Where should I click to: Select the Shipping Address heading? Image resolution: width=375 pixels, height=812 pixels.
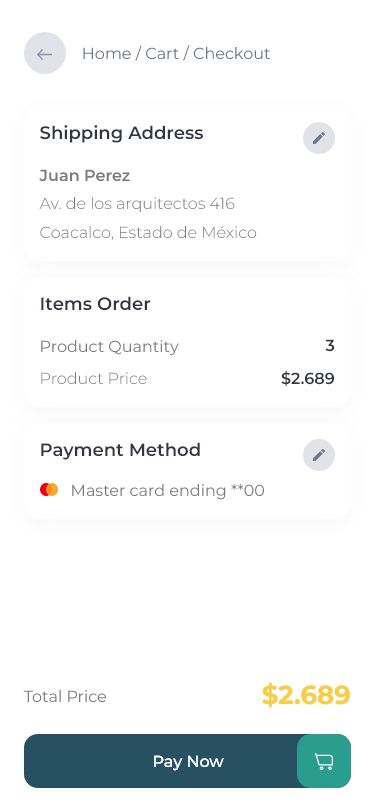coord(121,133)
